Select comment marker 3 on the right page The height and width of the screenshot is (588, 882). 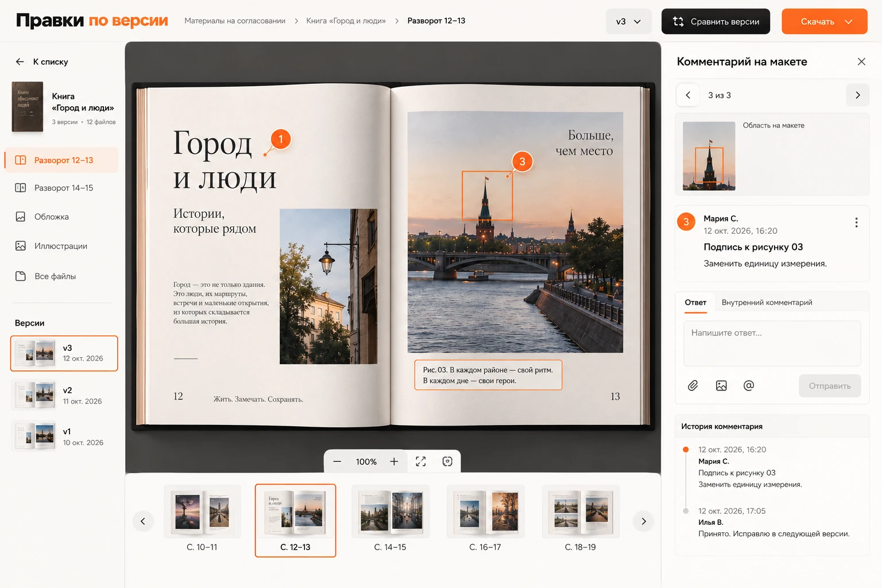522,161
